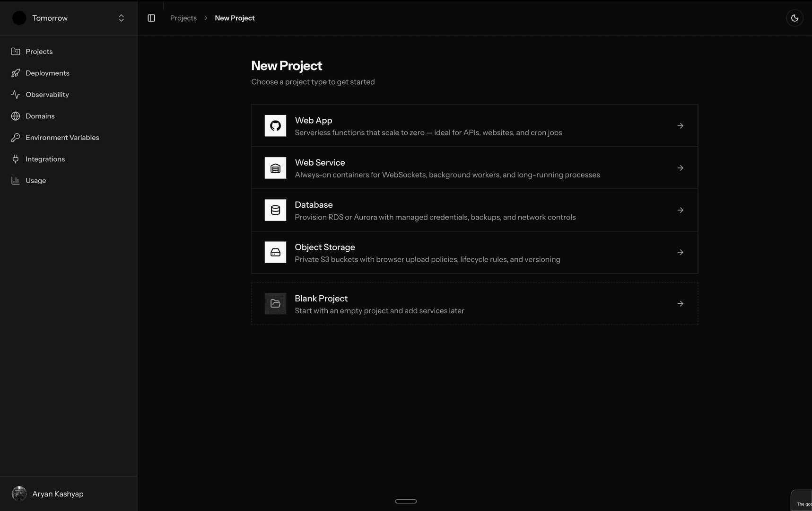Open Observability section
This screenshot has height=511, width=812.
[69, 95]
